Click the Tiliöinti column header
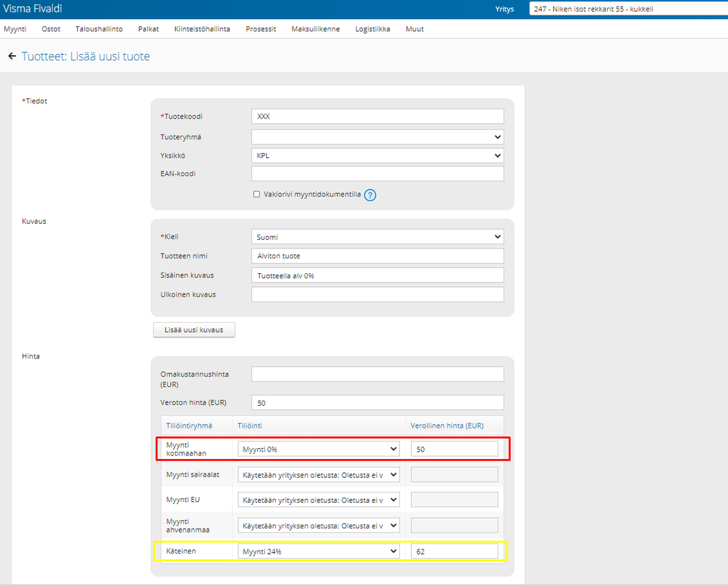This screenshot has height=585, width=728. coord(250,425)
